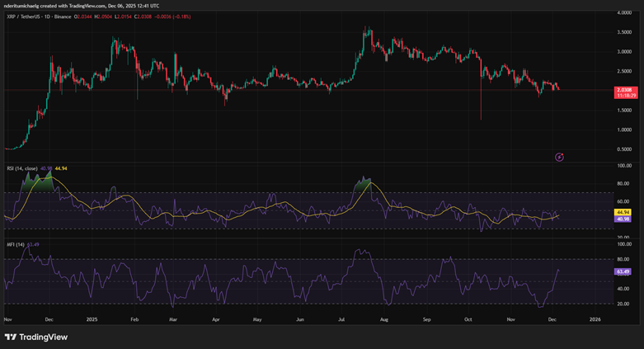Viewport: 644px width, 349px height.
Task: Click the candle countdown timer on price axis
Action: coord(626,97)
